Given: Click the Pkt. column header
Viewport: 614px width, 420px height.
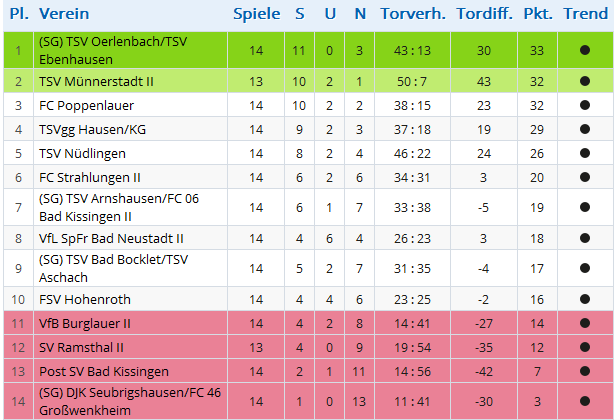Looking at the screenshot, I should (x=537, y=15).
